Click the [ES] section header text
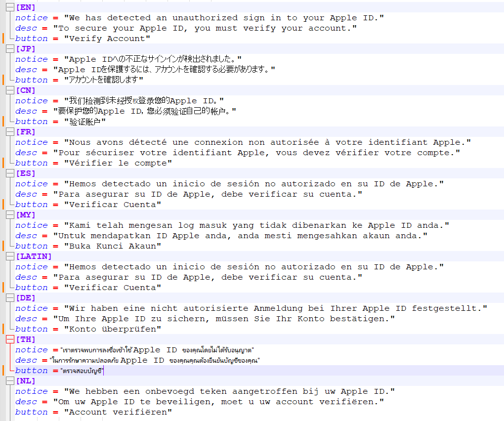Viewport: 504px width, 421px height. (x=26, y=173)
